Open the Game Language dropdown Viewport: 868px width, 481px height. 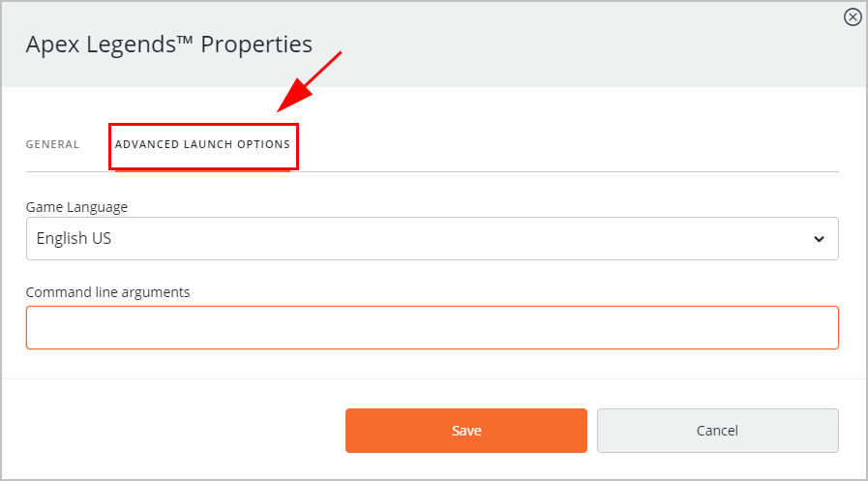pos(432,238)
